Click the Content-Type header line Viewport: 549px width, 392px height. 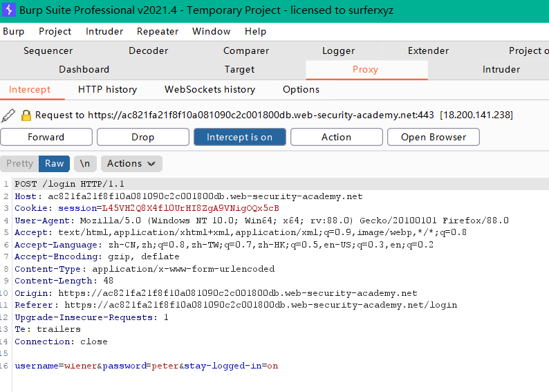[145, 269]
